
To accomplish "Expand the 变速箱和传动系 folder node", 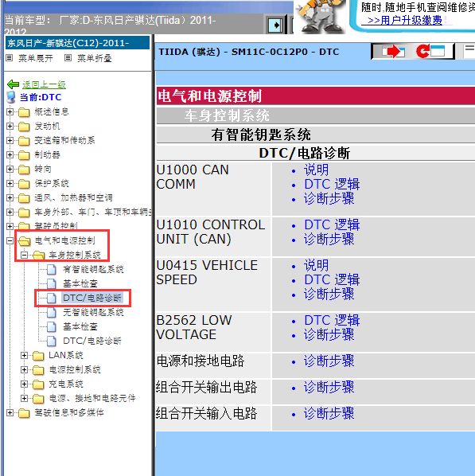I will (x=10, y=140).
